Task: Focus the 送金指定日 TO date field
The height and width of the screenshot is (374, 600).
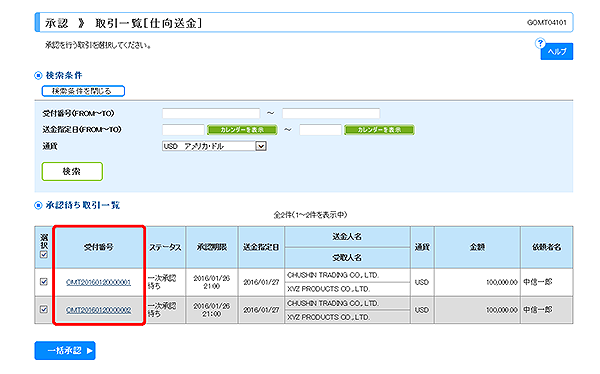Action: point(320,130)
